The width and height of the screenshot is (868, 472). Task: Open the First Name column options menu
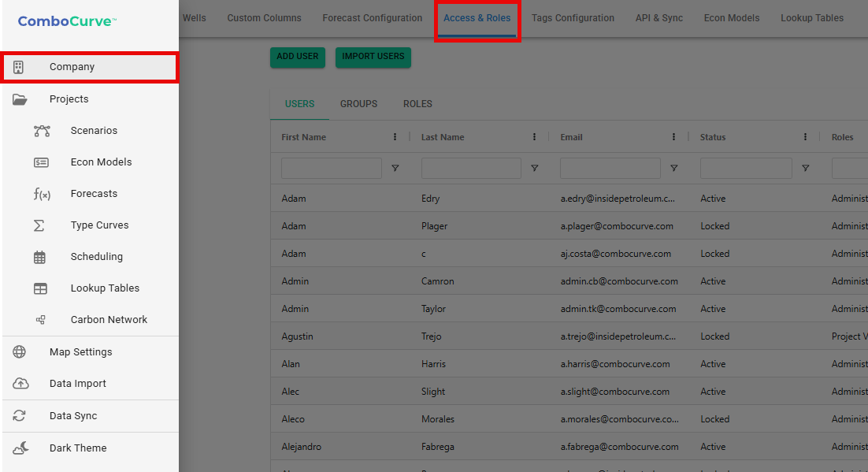[395, 137]
